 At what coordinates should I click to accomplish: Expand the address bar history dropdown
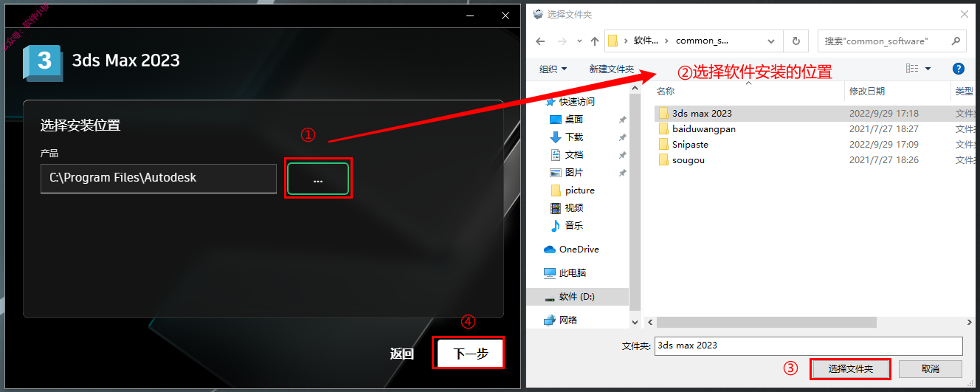[x=772, y=41]
